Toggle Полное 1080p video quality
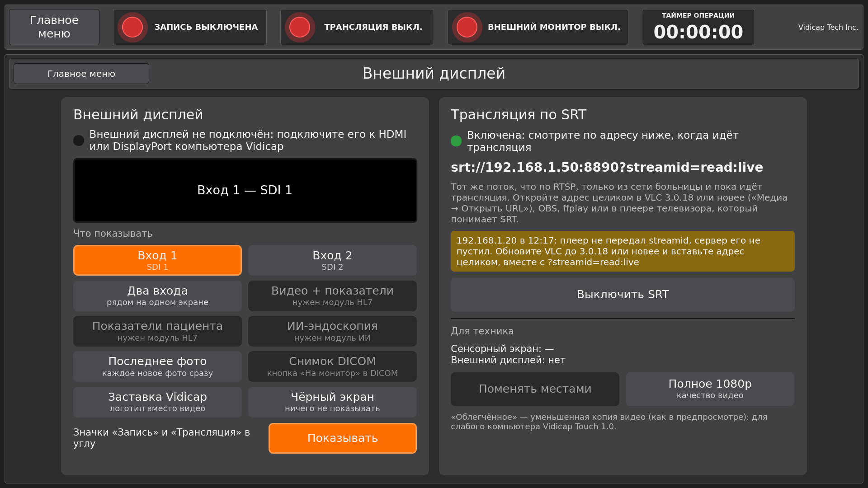 point(710,389)
